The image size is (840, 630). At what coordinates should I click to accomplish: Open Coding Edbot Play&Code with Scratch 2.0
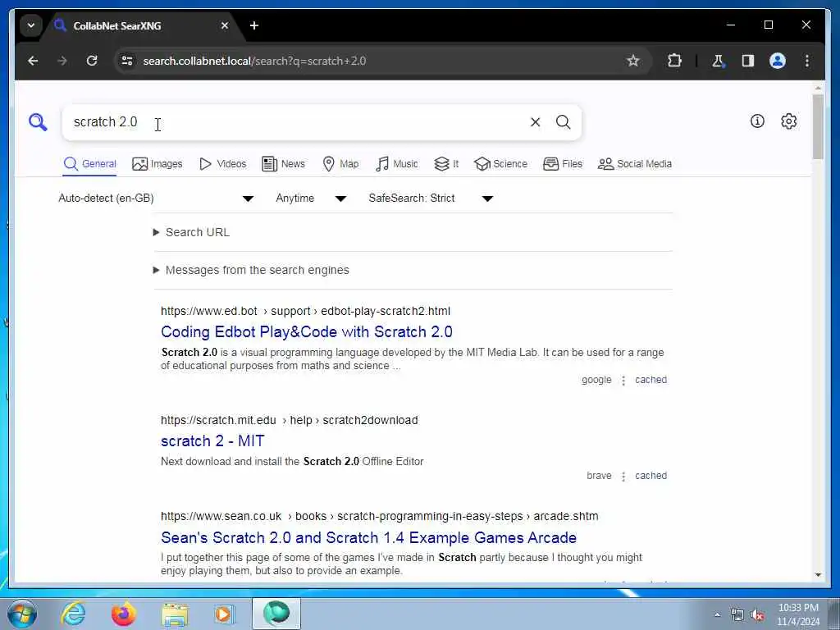[x=307, y=331]
